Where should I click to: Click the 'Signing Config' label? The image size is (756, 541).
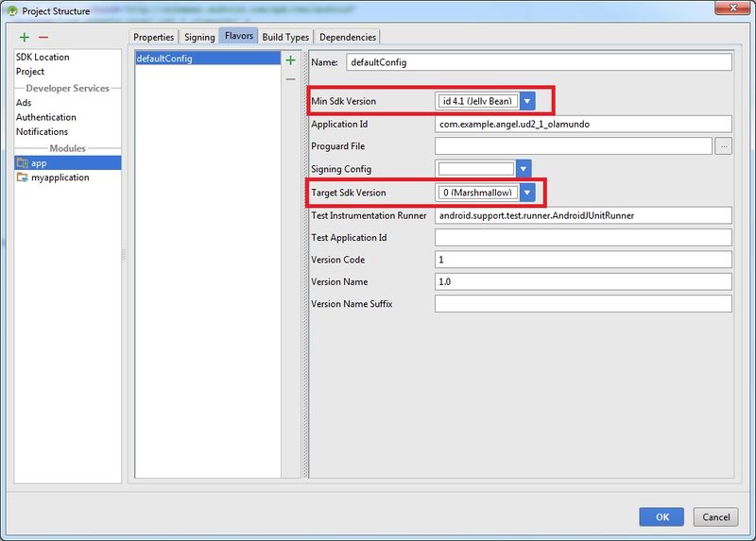[341, 169]
